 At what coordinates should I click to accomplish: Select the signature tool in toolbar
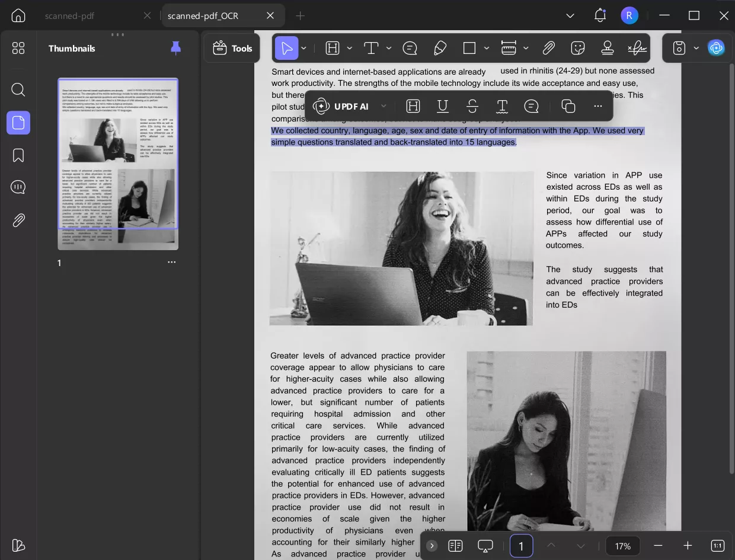[x=637, y=48]
